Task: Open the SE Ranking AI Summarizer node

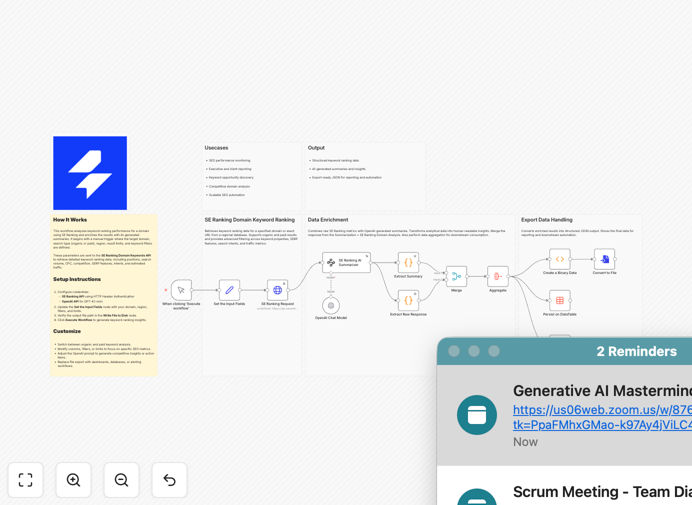Action: coord(346,263)
